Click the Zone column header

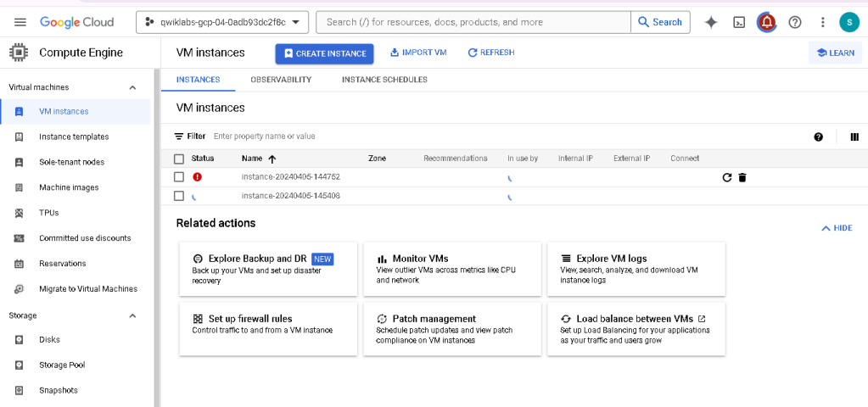click(377, 159)
